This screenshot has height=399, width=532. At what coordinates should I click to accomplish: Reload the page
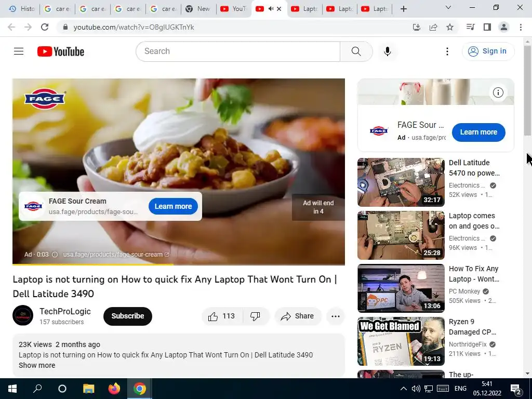[45, 27]
